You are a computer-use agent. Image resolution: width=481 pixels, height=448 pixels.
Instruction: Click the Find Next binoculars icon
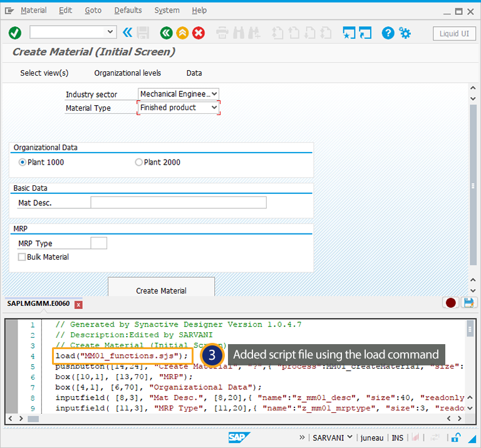(x=254, y=33)
